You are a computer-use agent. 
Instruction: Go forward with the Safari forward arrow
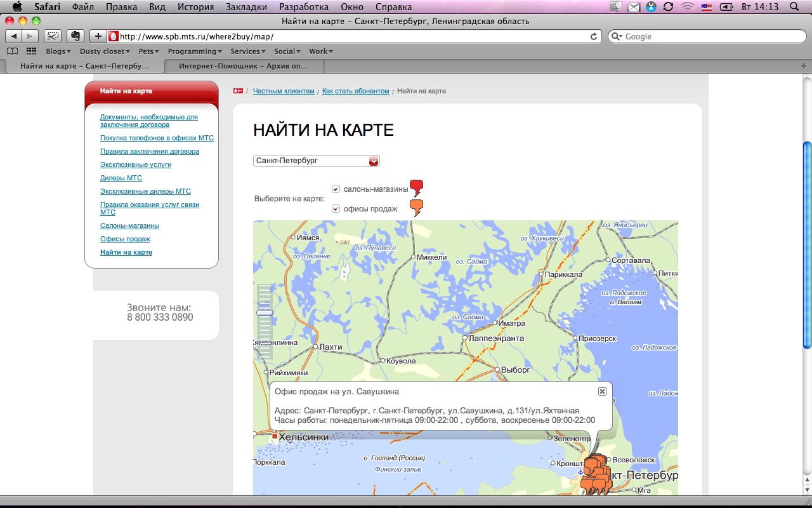(30, 36)
